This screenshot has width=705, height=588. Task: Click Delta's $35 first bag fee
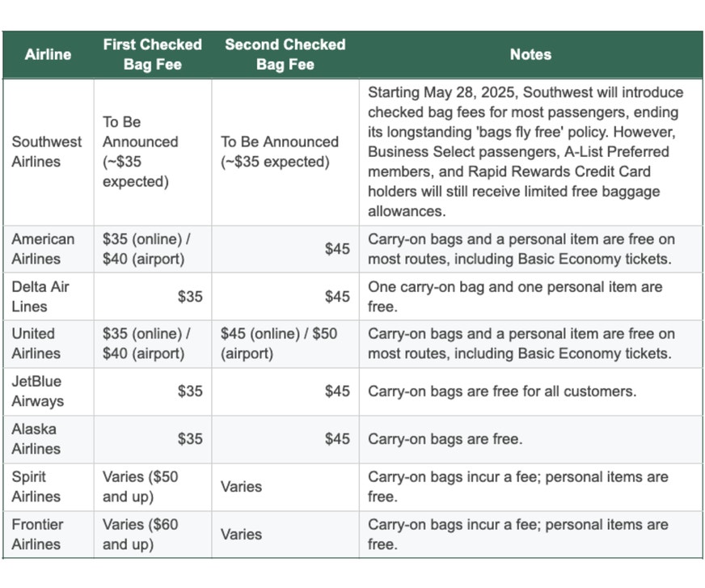190,297
